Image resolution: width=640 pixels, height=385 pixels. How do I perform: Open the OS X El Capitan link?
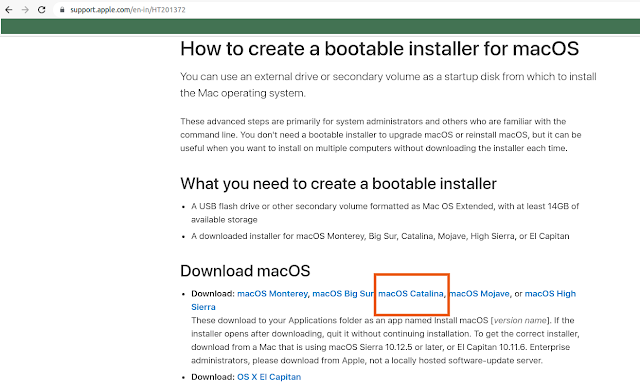click(269, 377)
